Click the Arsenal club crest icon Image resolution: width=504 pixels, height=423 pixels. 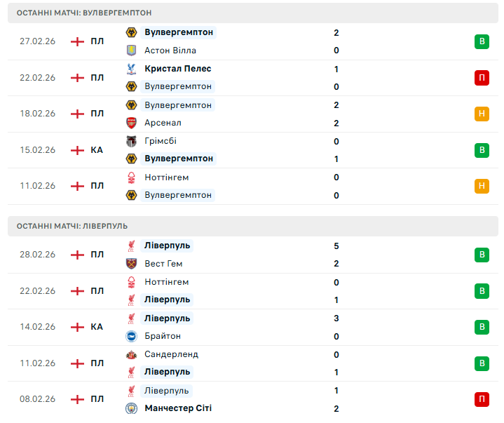(x=130, y=123)
